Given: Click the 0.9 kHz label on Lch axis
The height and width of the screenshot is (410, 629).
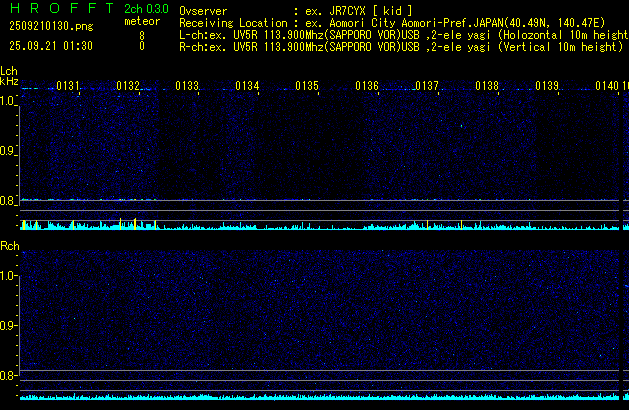Looking at the screenshot, I should tap(8, 151).
